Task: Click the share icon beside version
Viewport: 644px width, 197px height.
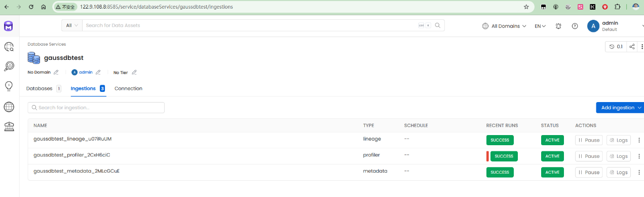Action: pyautogui.click(x=632, y=46)
